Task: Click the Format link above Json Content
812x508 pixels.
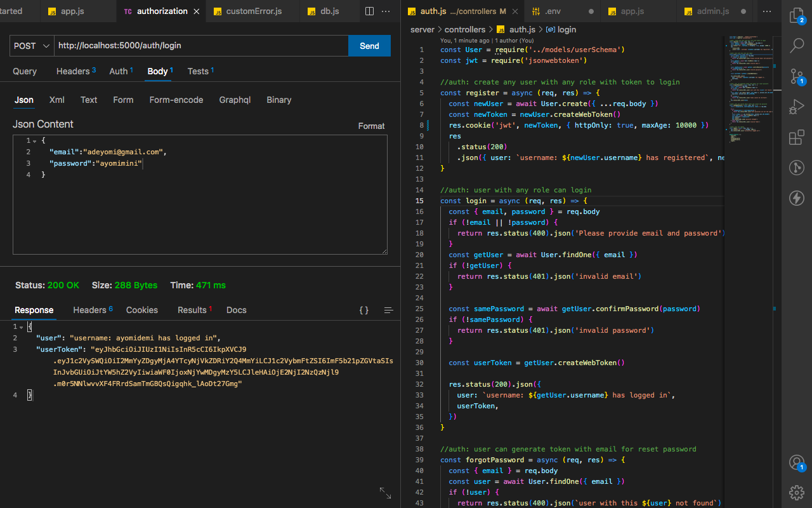Action: (x=371, y=126)
